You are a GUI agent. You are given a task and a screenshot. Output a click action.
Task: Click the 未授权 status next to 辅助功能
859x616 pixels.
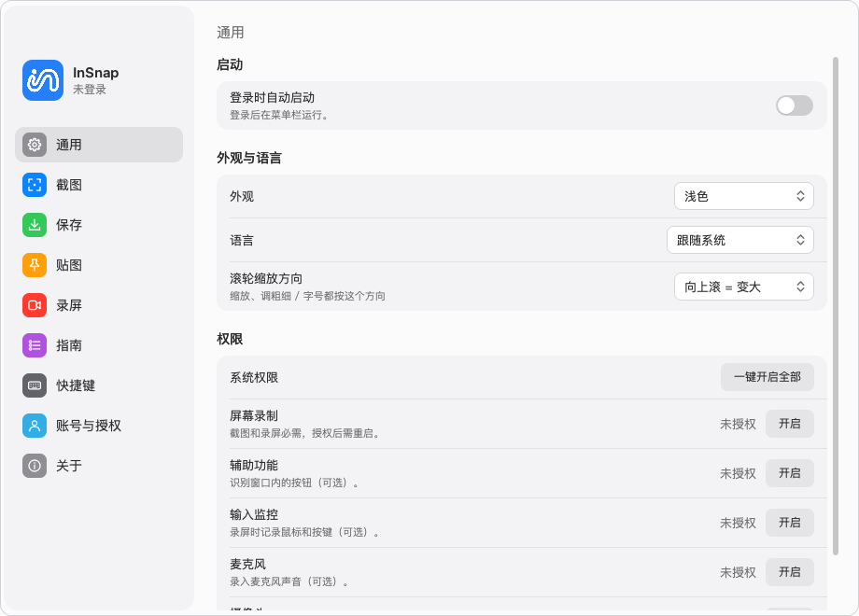tap(738, 473)
